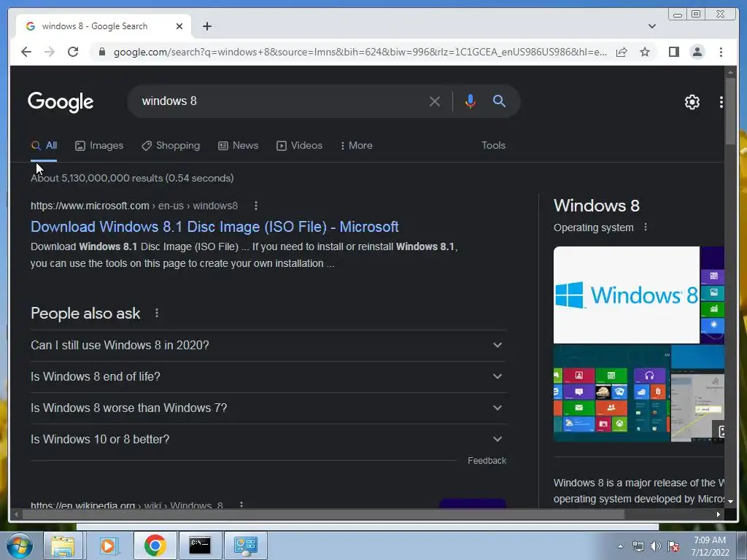
Task: Open Google apps dots beside the gear
Action: click(x=721, y=102)
